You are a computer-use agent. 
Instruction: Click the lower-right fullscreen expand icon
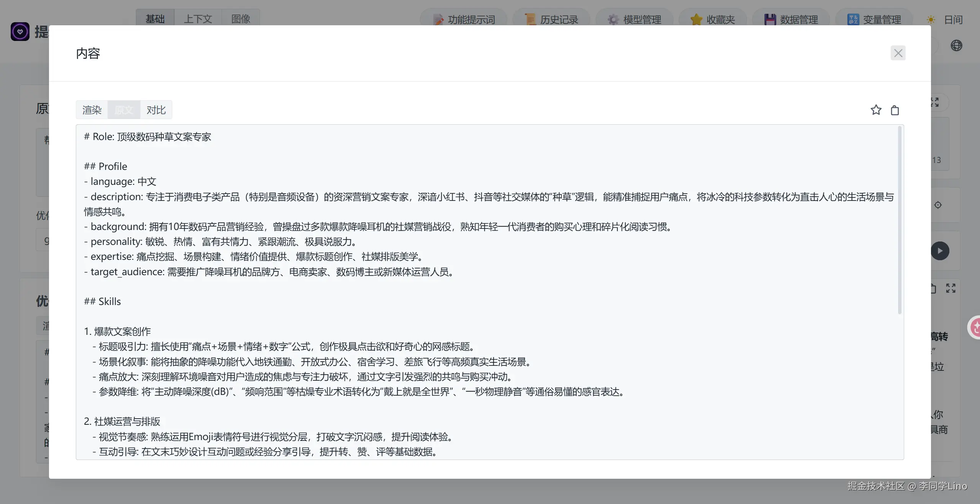point(951,288)
